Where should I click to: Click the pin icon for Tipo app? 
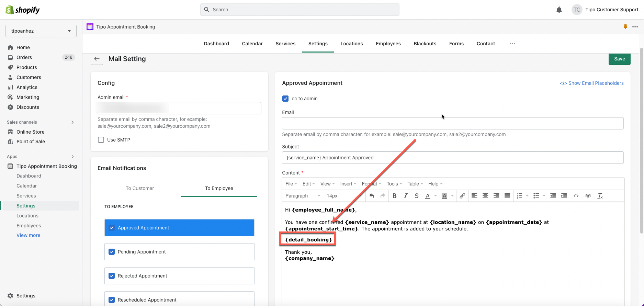(x=625, y=27)
